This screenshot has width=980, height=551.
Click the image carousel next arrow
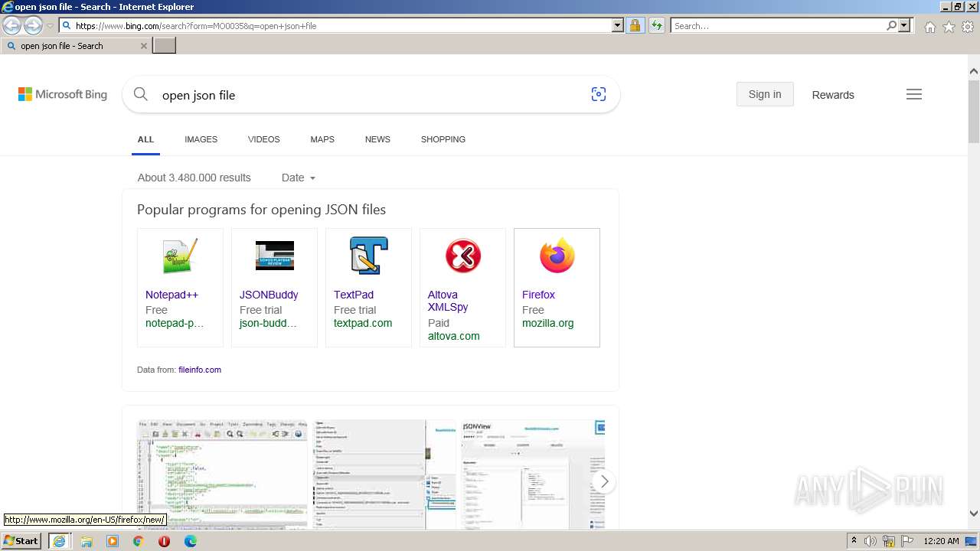tap(604, 481)
